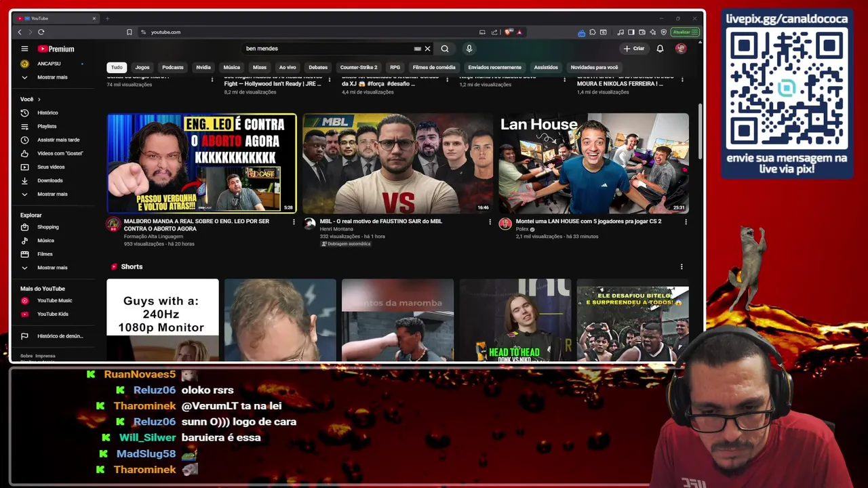The width and height of the screenshot is (868, 488).
Task: Open the Shorts shelf options menu
Action: pos(682,267)
